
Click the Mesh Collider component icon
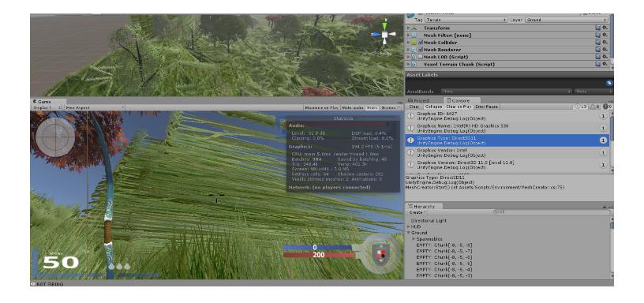[x=414, y=43]
